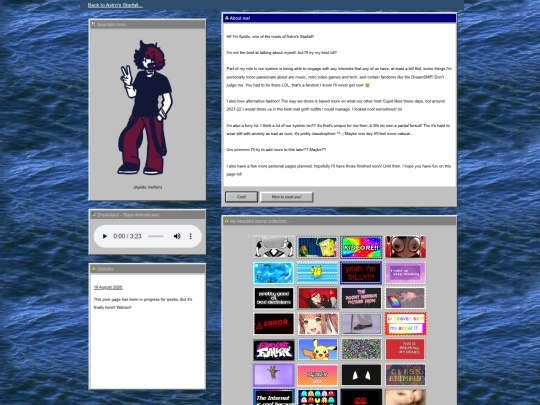
Task: Click the Friday Night Funkin' stamp
Action: (274, 350)
